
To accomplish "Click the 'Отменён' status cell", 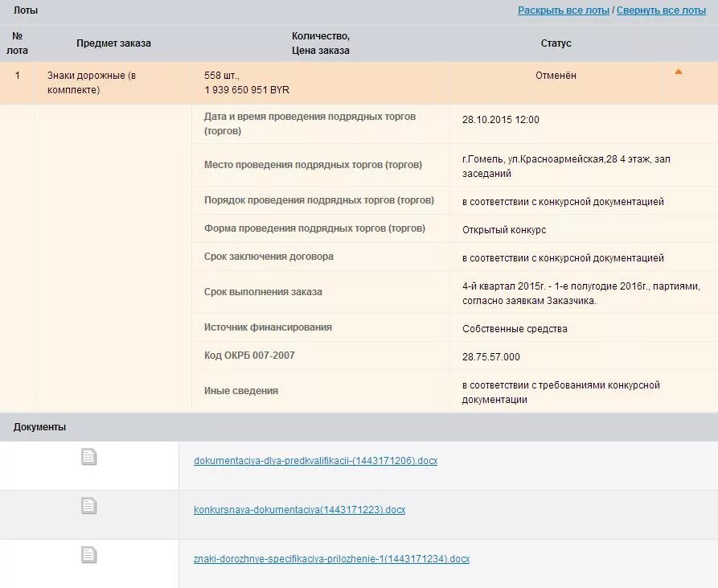I will pyautogui.click(x=556, y=76).
